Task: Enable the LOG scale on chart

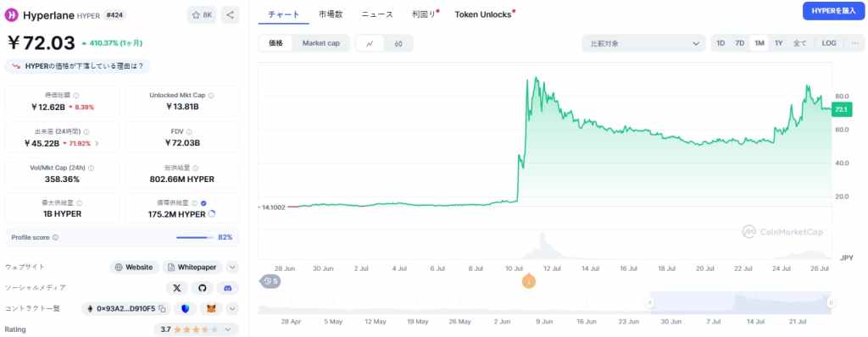Action: [829, 43]
